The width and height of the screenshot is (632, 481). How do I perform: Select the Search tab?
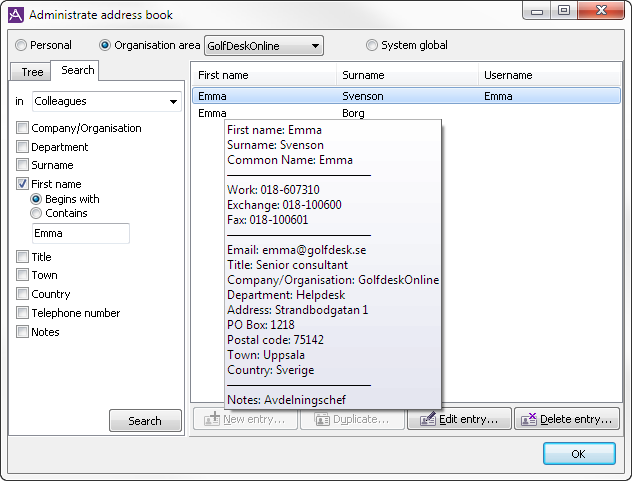[x=77, y=70]
